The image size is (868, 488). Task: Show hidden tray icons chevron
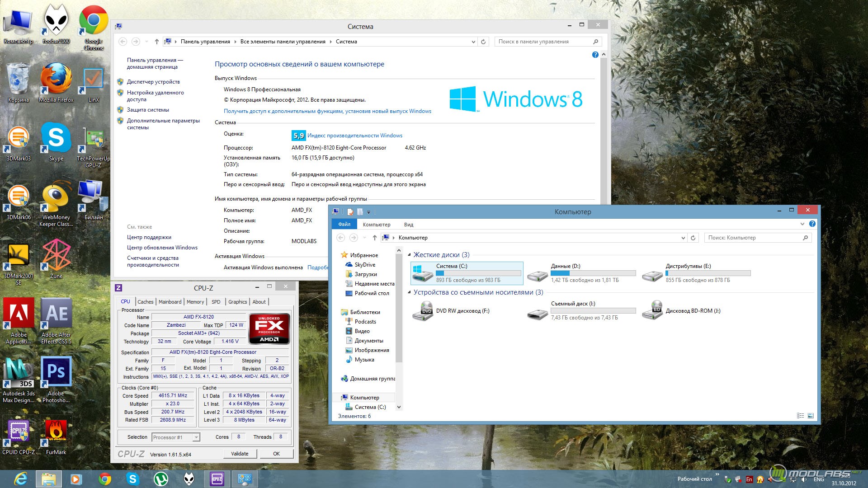tap(717, 474)
